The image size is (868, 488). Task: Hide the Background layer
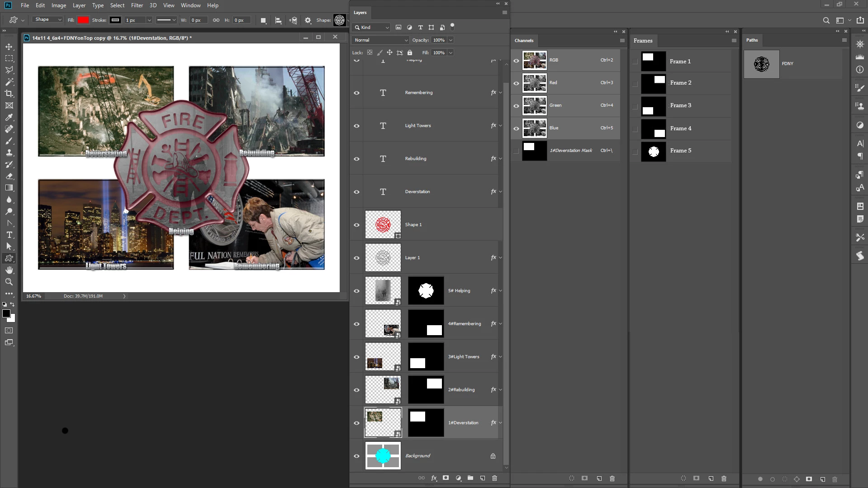(356, 456)
